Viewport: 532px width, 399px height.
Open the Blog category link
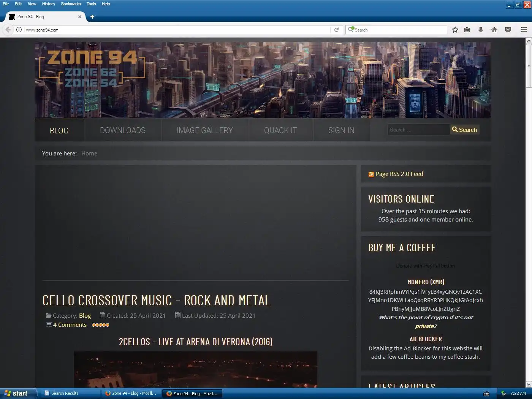point(85,316)
